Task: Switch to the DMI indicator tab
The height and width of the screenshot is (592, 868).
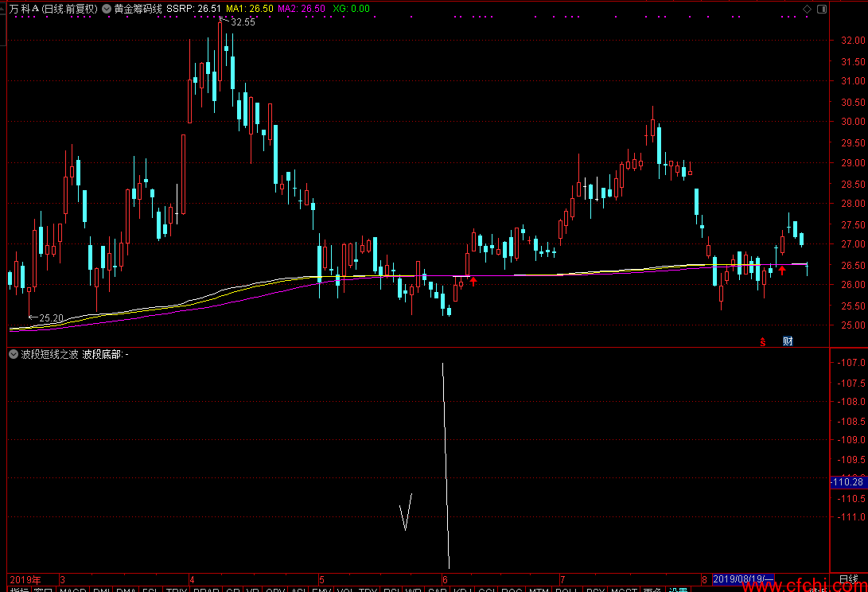Action: pyautogui.click(x=101, y=590)
